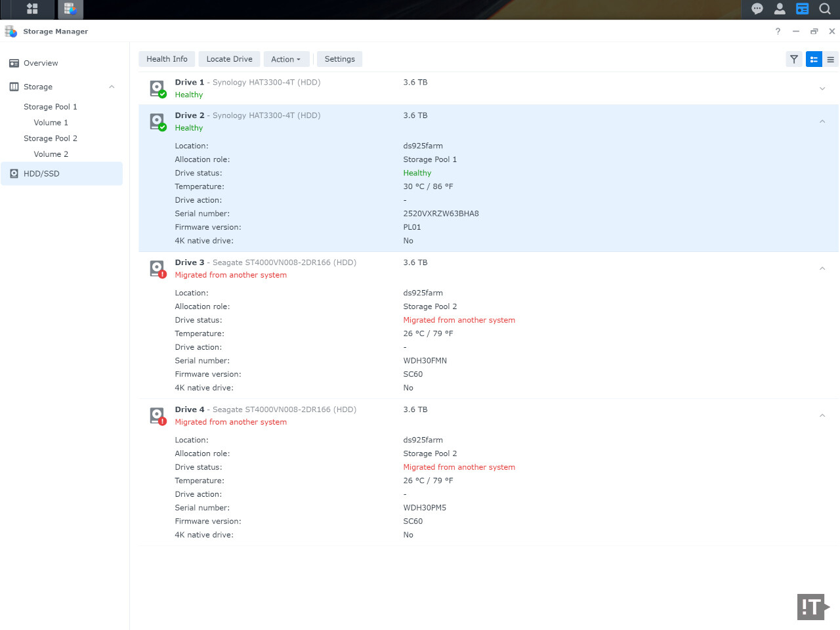
Task: Collapse Drive 3 details chevron
Action: (822, 268)
